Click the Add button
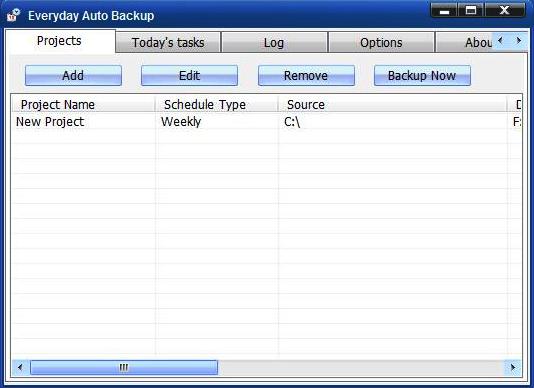This screenshot has width=534, height=388. click(x=73, y=75)
